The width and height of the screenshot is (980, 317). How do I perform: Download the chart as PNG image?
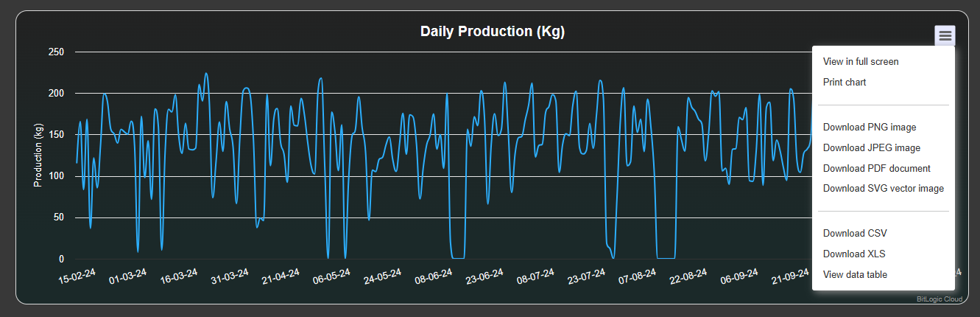tap(869, 128)
